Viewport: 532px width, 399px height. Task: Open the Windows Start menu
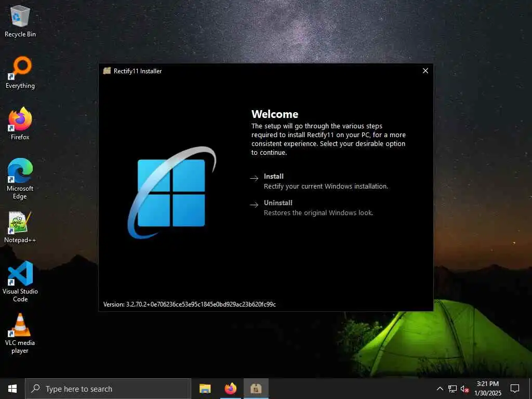pyautogui.click(x=12, y=389)
